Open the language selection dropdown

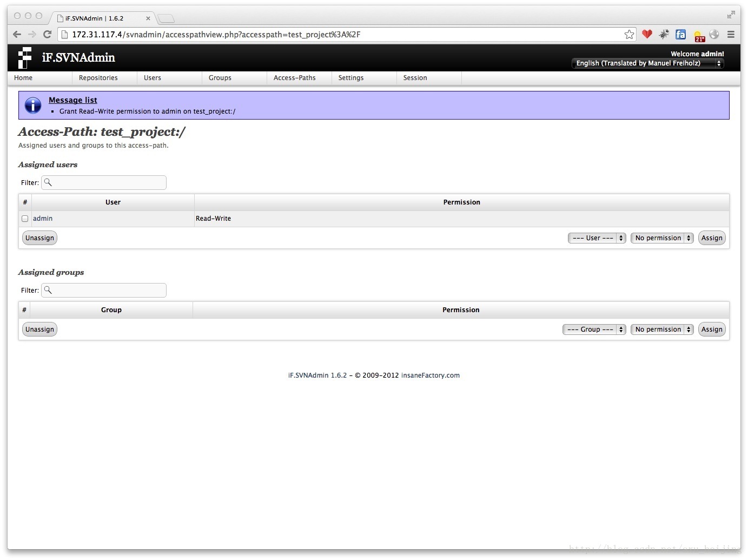tap(648, 63)
